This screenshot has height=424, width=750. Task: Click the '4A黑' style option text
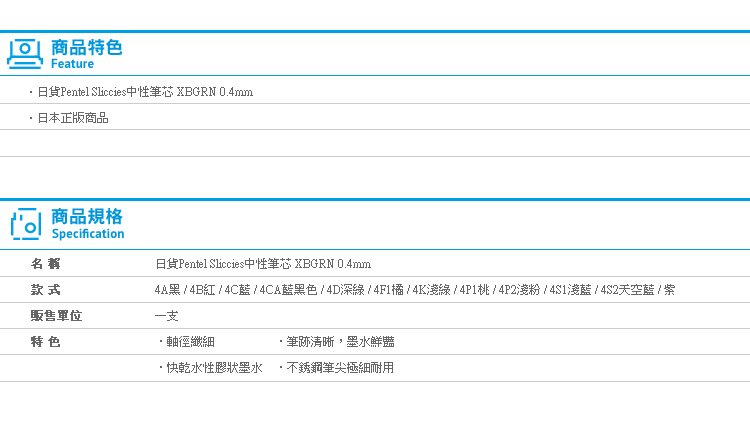pos(167,290)
